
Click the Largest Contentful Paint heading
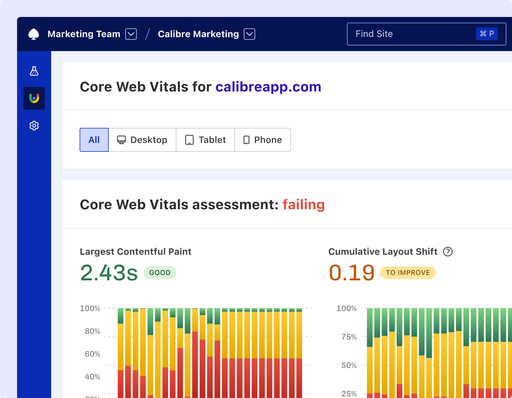[135, 252]
